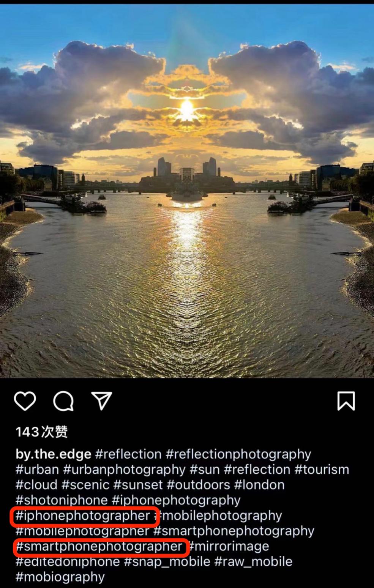This screenshot has width=374, height=588.
Task: Tap the #shotoniphone hashtag
Action: (62, 500)
